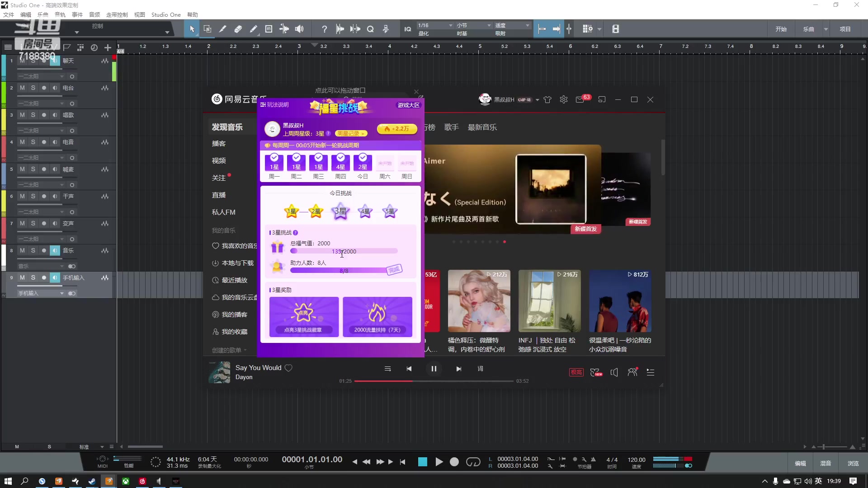
Task: Open the 适度 snap dropdown
Action: (x=512, y=25)
